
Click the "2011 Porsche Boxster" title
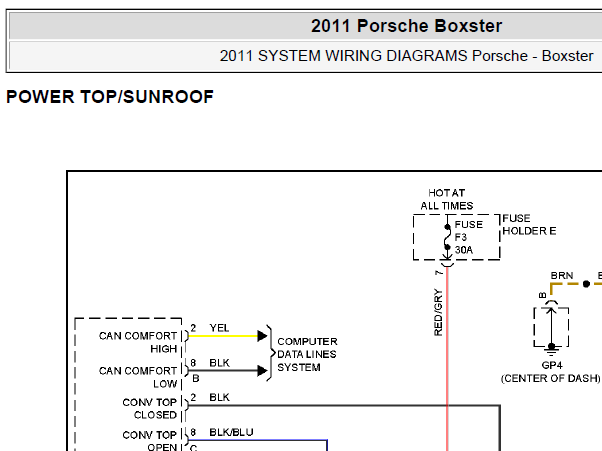pos(406,26)
